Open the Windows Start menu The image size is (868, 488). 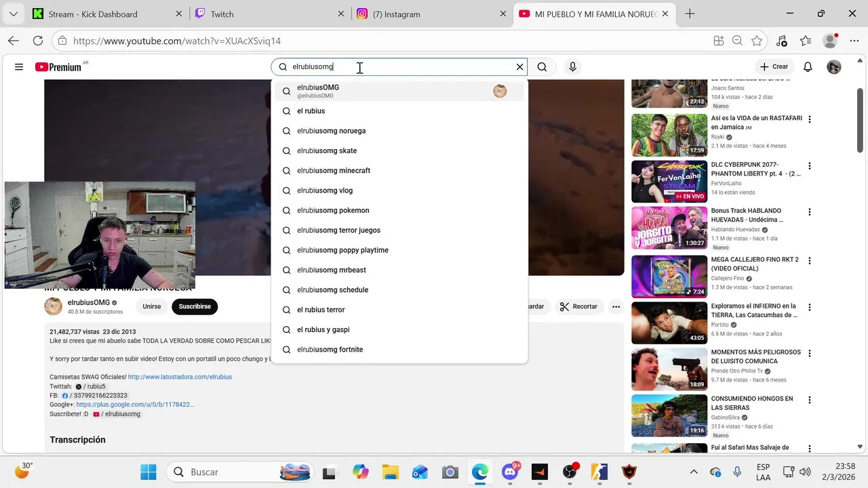148,472
